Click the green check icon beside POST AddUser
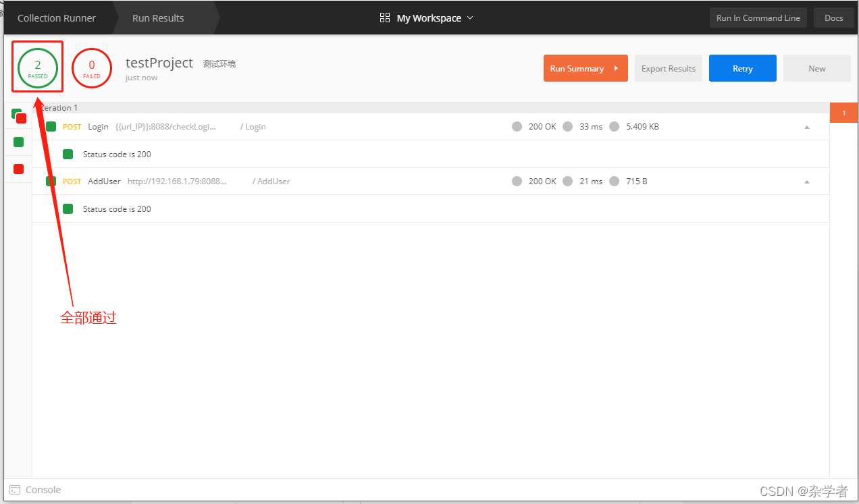 (x=49, y=181)
